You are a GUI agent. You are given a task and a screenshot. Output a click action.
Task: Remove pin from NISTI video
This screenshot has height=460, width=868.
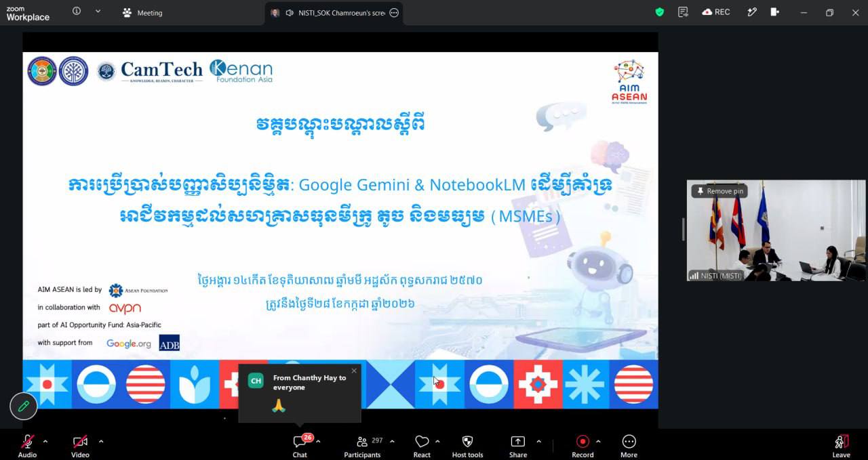click(719, 191)
